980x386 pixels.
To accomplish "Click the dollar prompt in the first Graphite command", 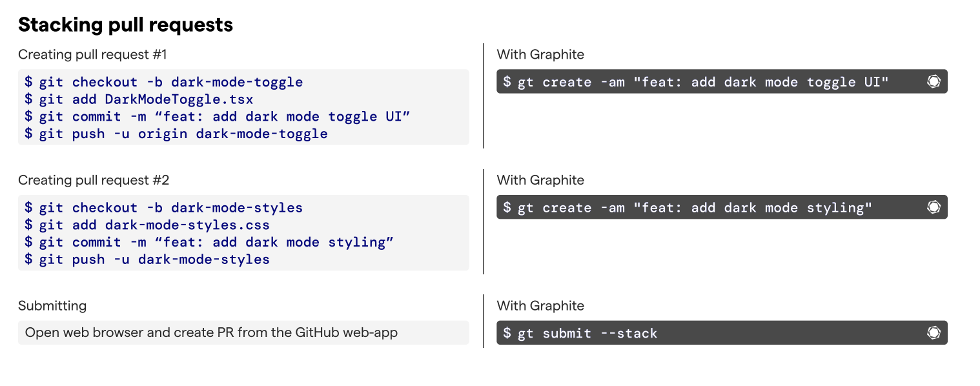I will click(x=507, y=81).
